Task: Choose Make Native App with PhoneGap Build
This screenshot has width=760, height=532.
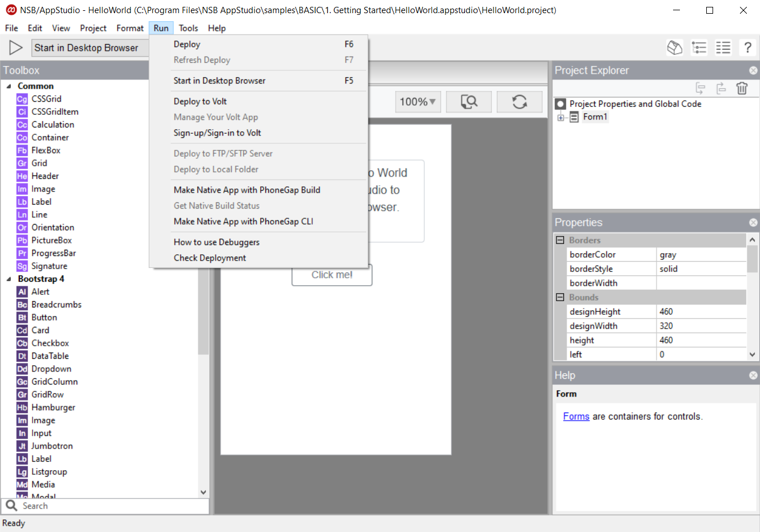Action: pos(258,190)
